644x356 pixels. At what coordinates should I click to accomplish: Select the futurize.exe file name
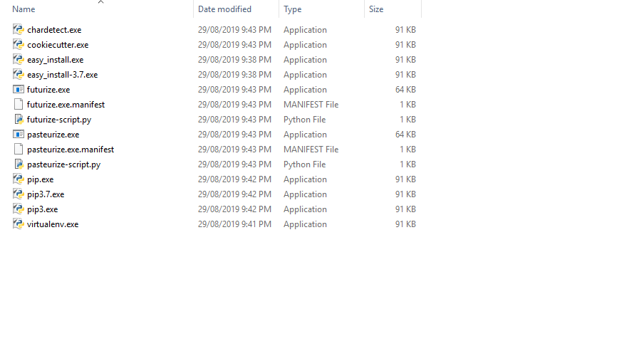point(48,90)
